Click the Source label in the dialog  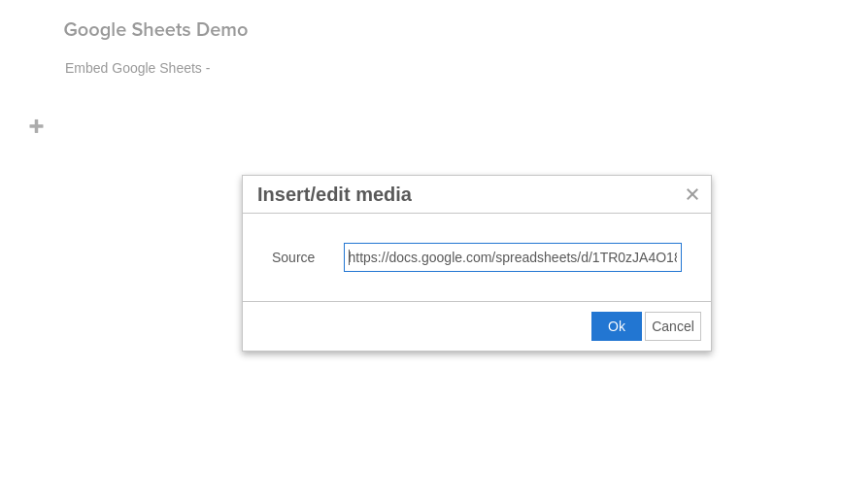(293, 257)
